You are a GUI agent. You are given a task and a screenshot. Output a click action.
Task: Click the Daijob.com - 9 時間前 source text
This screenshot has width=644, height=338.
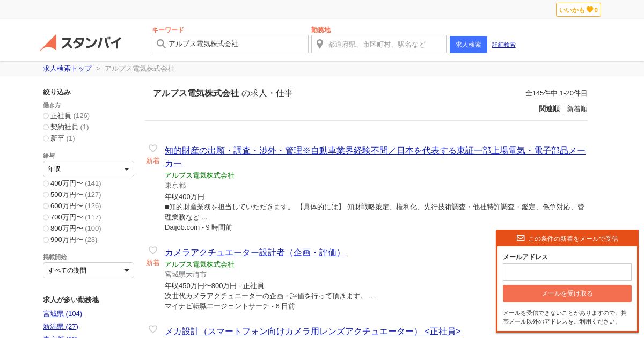click(x=199, y=227)
